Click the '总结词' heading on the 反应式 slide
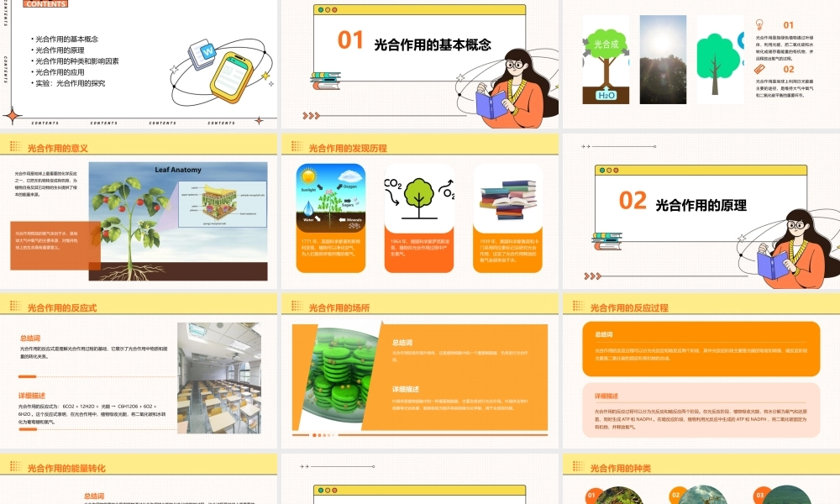The image size is (840, 504). click(x=30, y=338)
